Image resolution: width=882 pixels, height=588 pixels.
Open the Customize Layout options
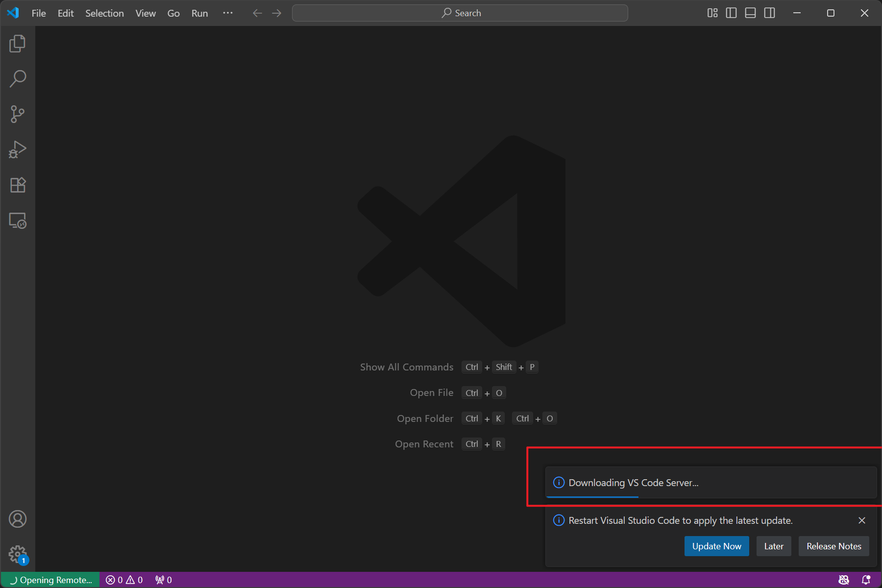click(x=712, y=13)
